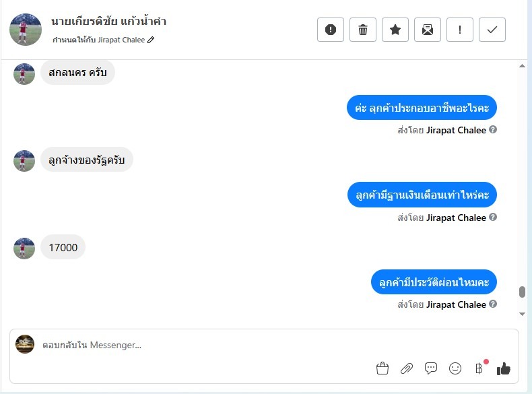
Task: Mark conversation as unread with envelope icon
Action: click(428, 30)
